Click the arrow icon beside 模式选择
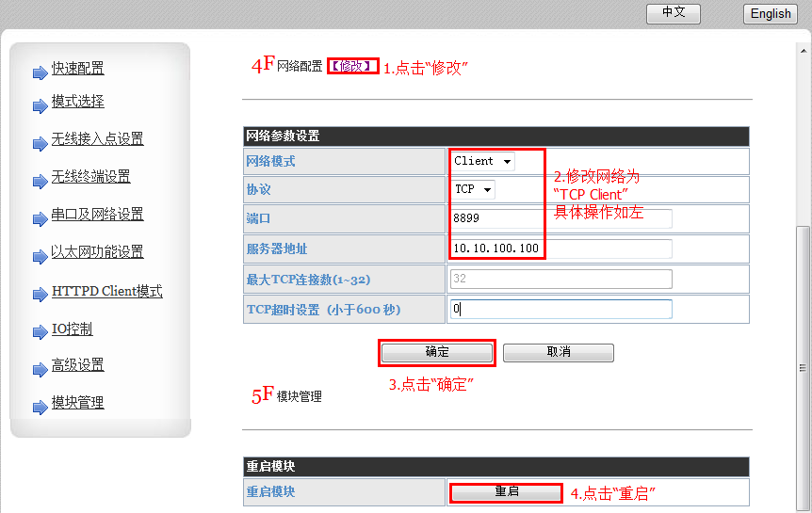The width and height of the screenshot is (812, 513). (40, 105)
